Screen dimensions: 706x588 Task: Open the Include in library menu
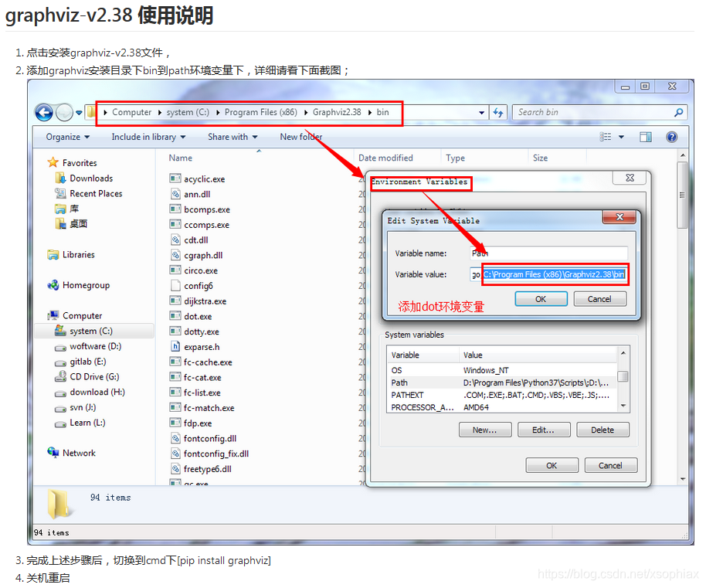pyautogui.click(x=148, y=137)
